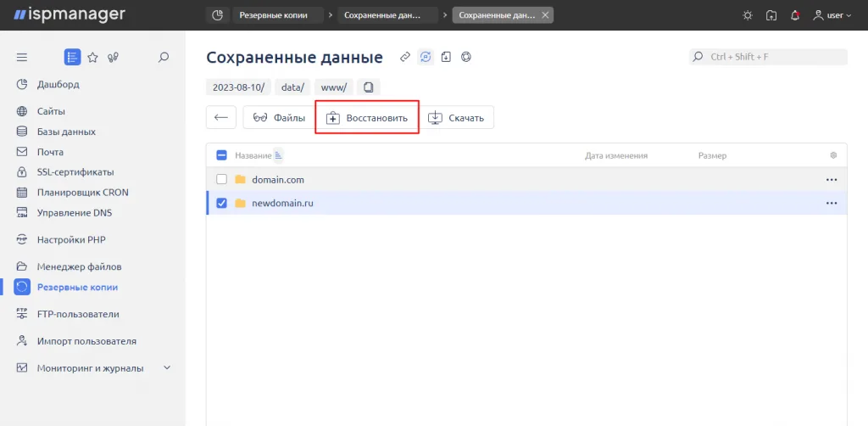Click the Базы данных database icon
Viewport: 868px width, 426px height.
[x=22, y=132]
